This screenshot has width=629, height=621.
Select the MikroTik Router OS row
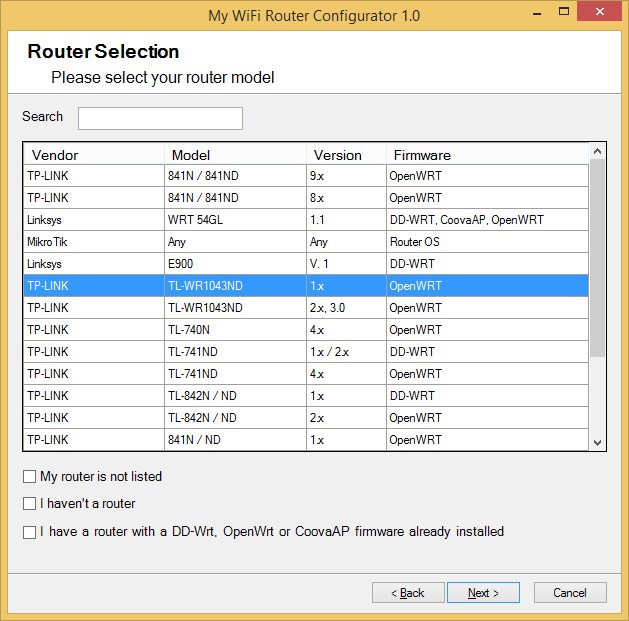pyautogui.click(x=306, y=242)
